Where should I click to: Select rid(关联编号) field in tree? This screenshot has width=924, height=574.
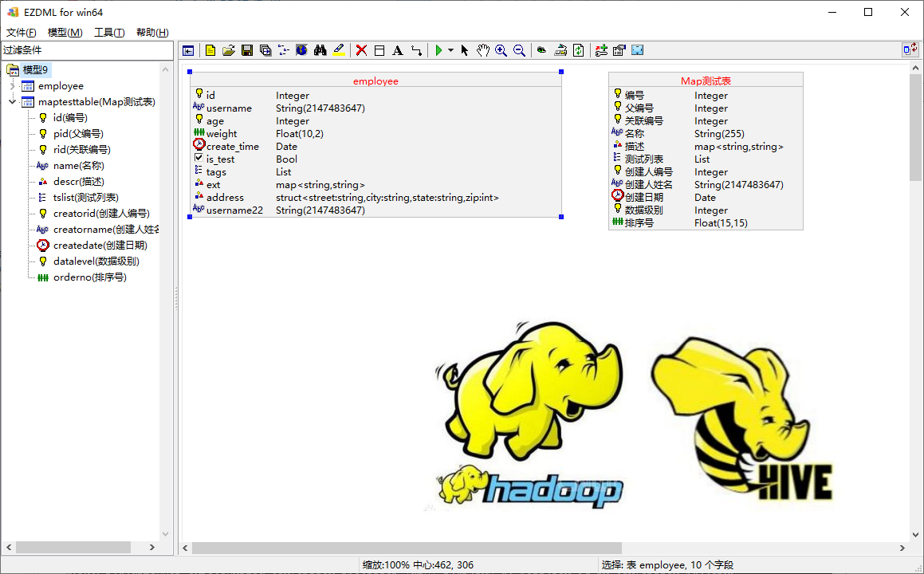click(82, 150)
